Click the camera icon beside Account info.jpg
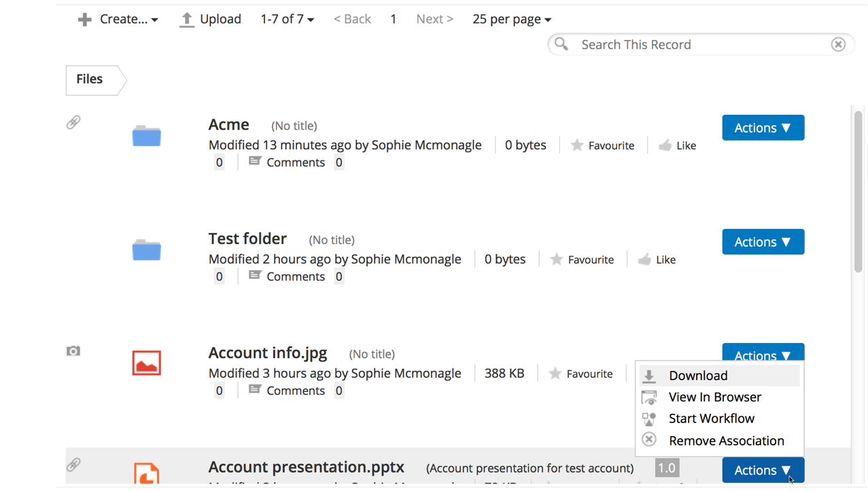Viewport: 868px width, 491px height. tap(73, 351)
